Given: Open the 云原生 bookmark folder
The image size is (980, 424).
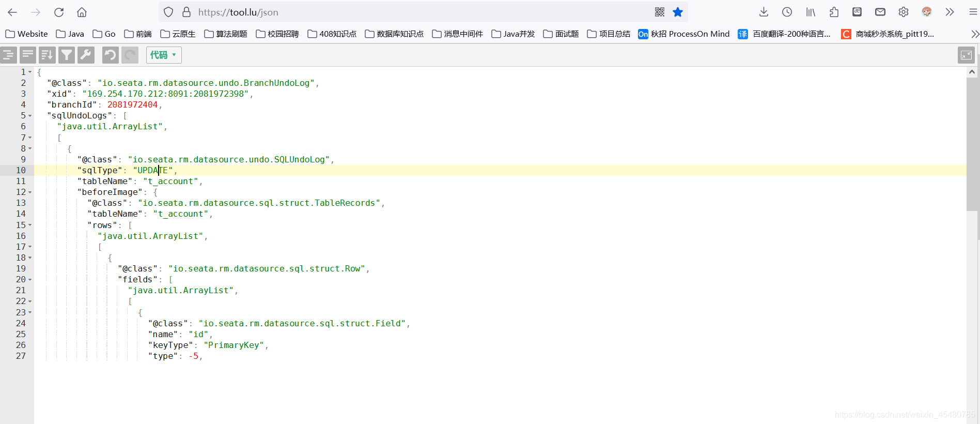Looking at the screenshot, I should [178, 34].
